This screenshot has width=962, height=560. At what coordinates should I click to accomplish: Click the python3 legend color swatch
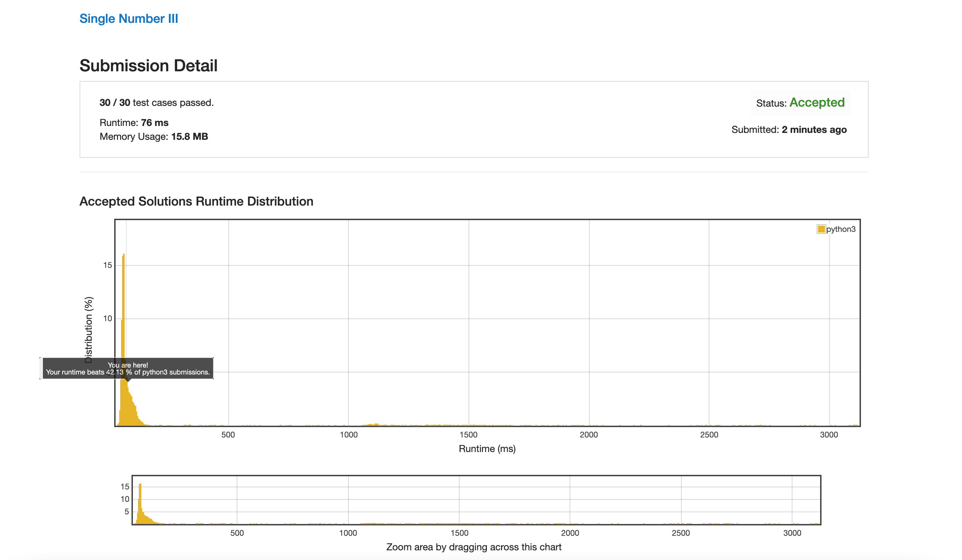(x=821, y=229)
